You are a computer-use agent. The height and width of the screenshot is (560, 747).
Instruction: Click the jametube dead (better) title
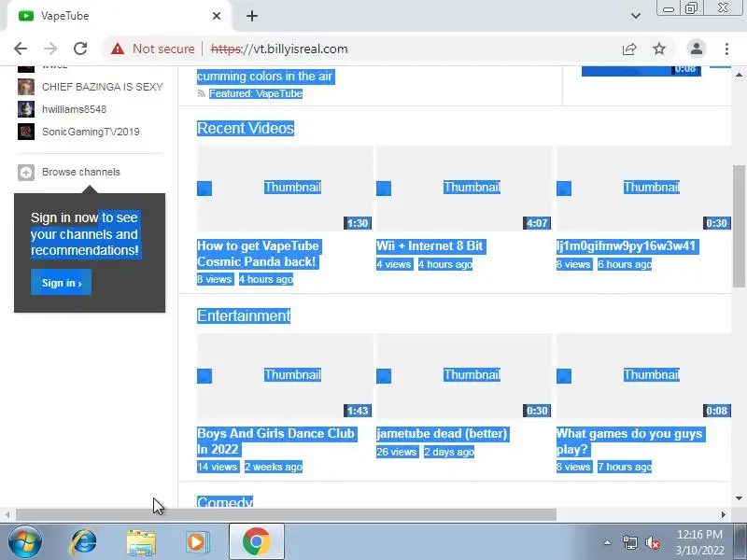tap(442, 434)
